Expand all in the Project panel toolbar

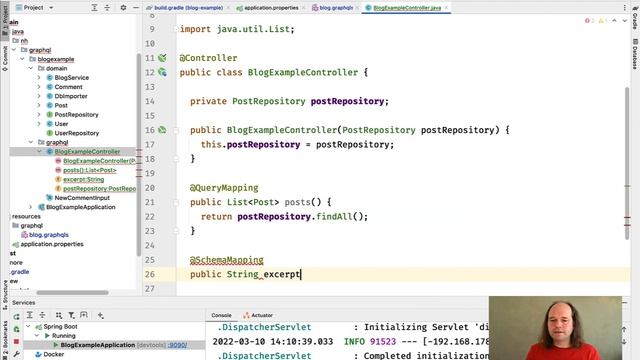pyautogui.click(x=94, y=7)
